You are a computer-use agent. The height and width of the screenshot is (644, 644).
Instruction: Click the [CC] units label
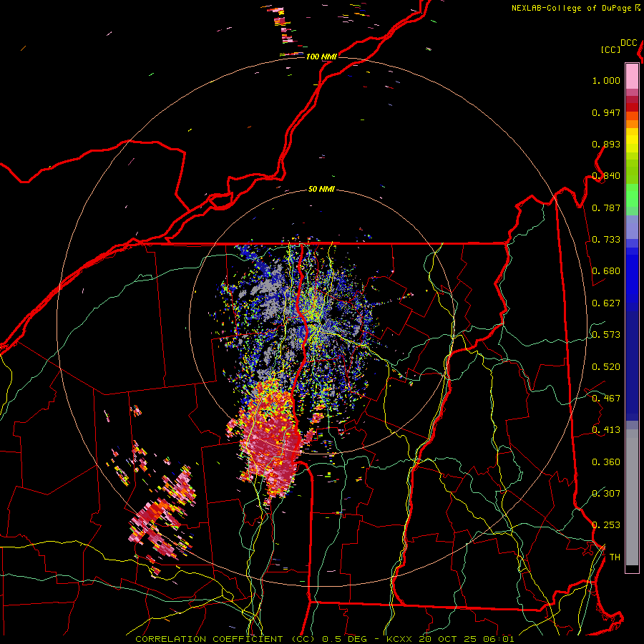point(610,49)
